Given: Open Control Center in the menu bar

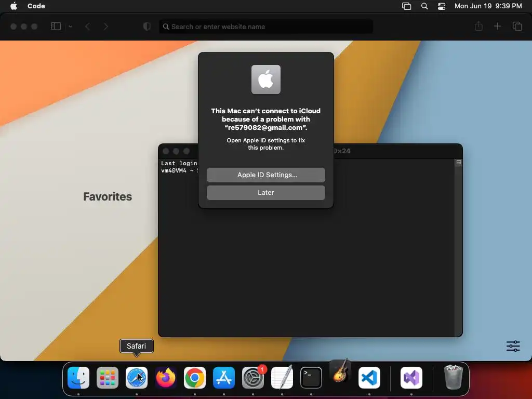Looking at the screenshot, I should click(442, 6).
